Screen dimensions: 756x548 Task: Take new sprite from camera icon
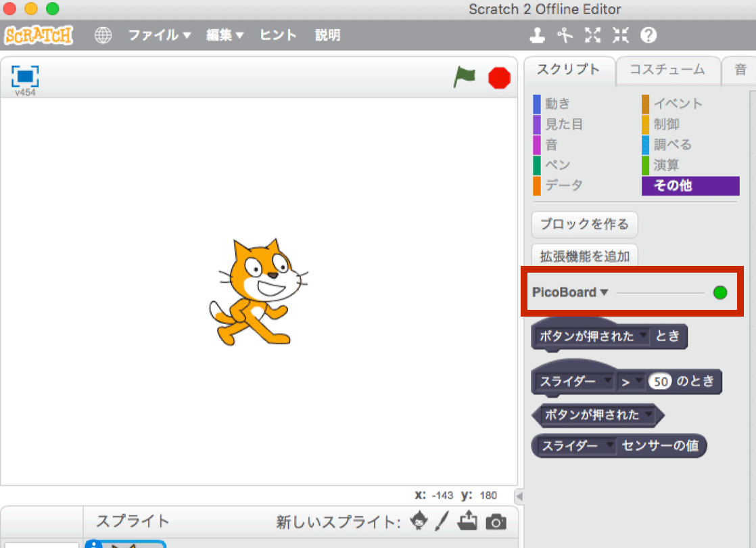[496, 522]
